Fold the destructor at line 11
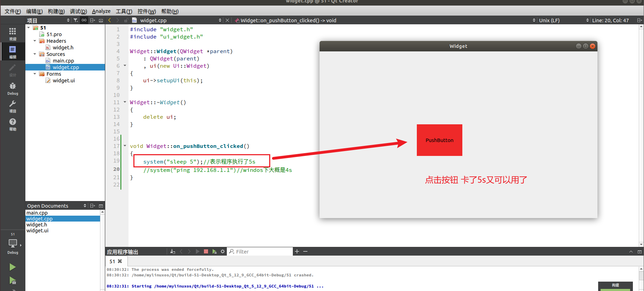 coord(125,102)
